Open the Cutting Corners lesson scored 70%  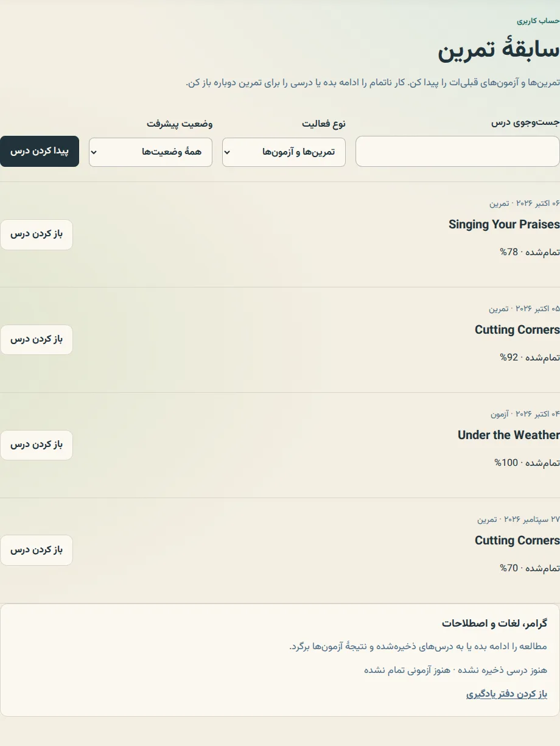click(37, 550)
